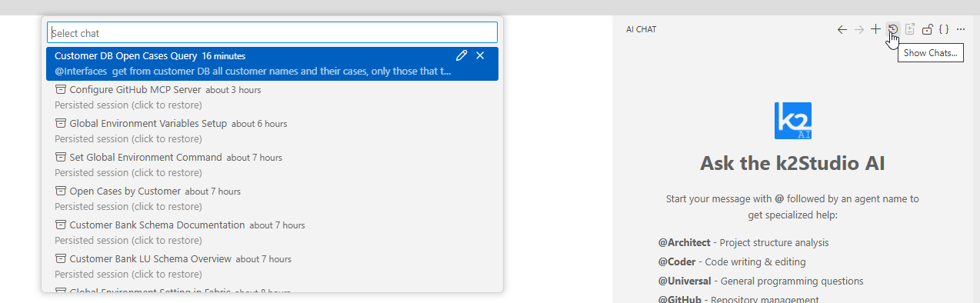This screenshot has width=980, height=303.
Task: Click the about 3 hours timestamp
Action: tap(233, 90)
